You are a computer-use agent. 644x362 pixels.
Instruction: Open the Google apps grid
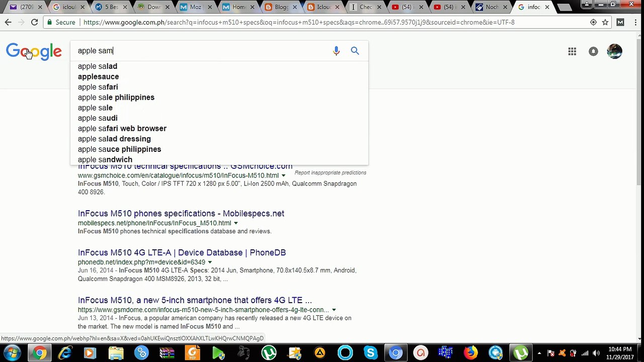pos(572,51)
